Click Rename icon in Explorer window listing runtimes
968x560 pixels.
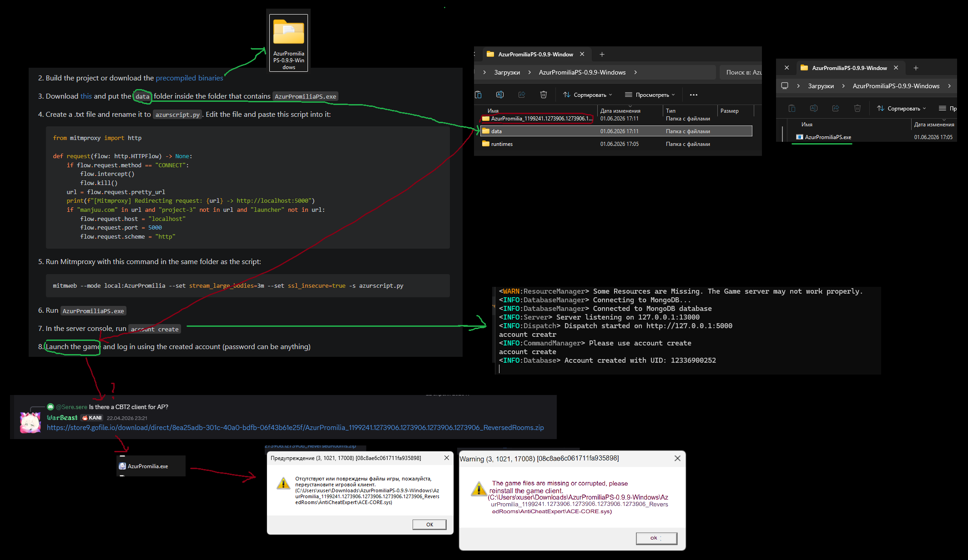coord(500,95)
